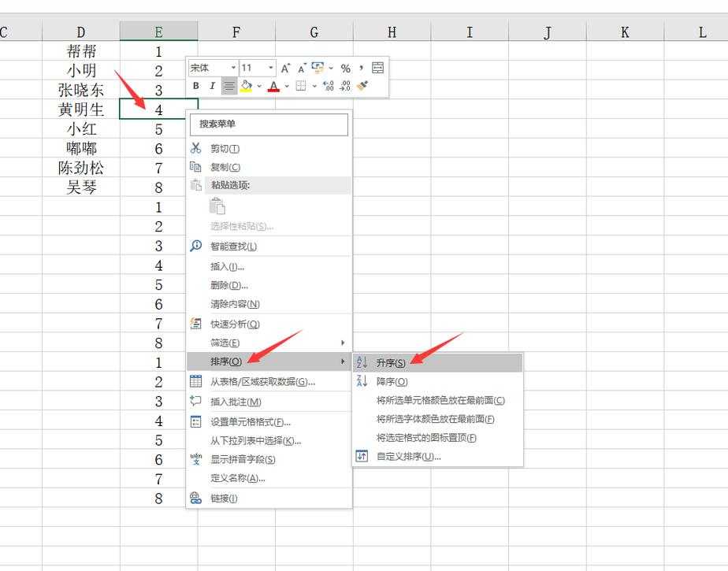This screenshot has width=728, height=571.
Task: Click the comma style icon
Action: pyautogui.click(x=360, y=68)
